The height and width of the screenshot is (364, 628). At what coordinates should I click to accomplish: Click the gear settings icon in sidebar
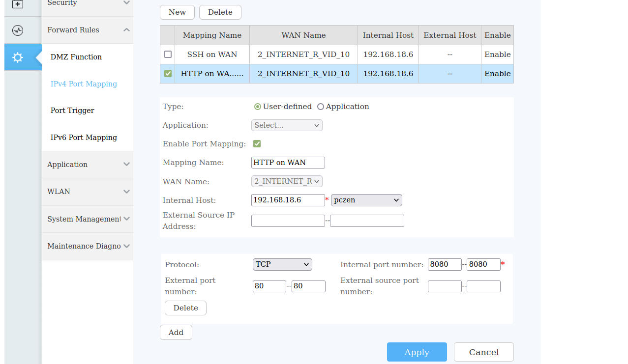(x=18, y=57)
